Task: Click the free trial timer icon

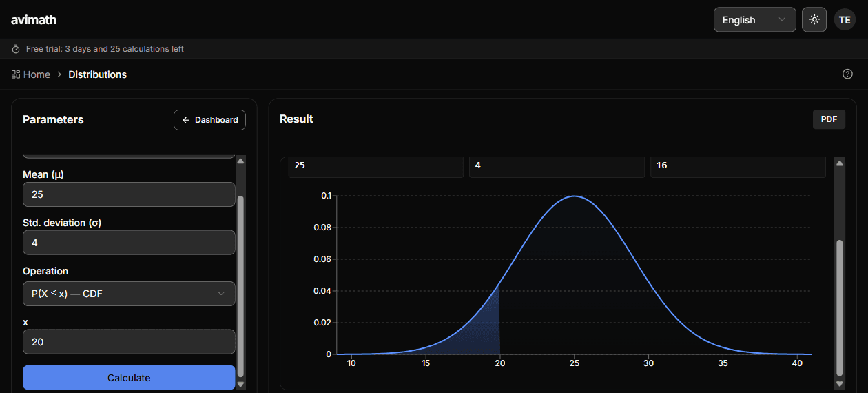Action: point(16,49)
